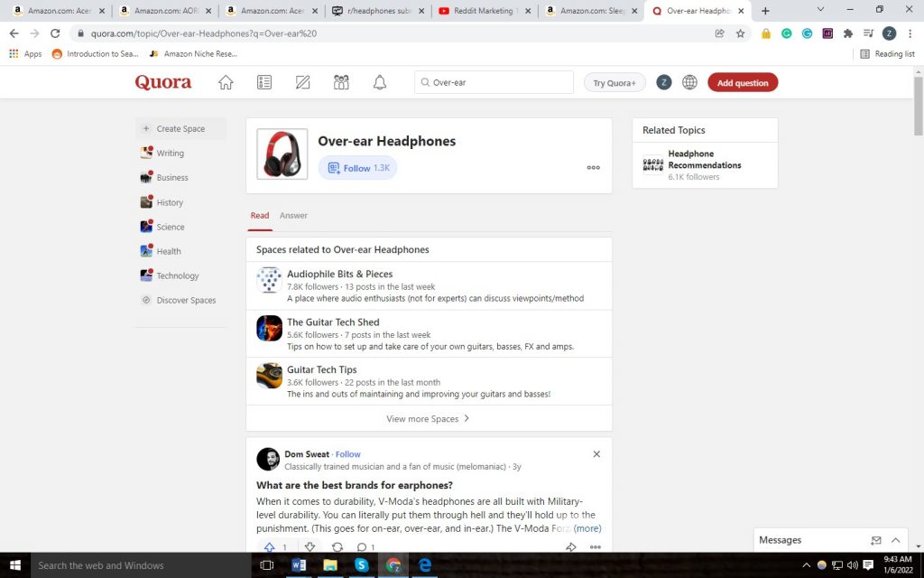Open Word from the taskbar
The width and height of the screenshot is (924, 578).
299,565
